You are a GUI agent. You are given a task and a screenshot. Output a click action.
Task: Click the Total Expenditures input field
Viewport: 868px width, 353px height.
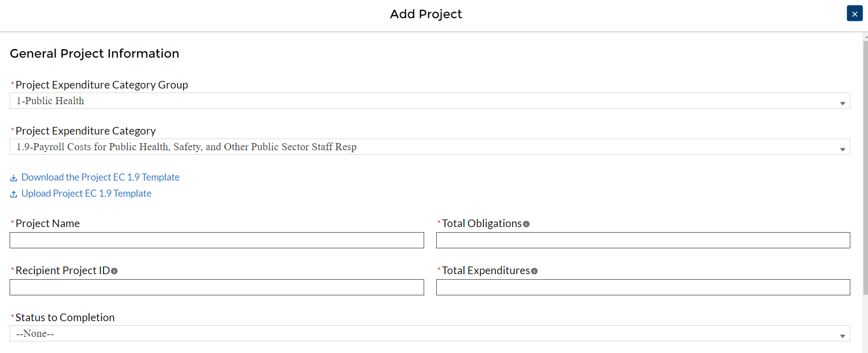click(643, 287)
